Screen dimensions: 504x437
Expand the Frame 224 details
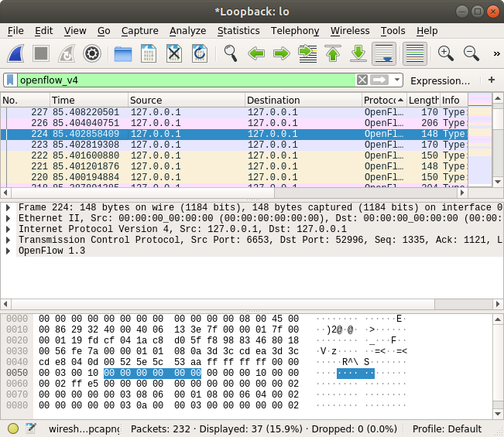[9, 207]
